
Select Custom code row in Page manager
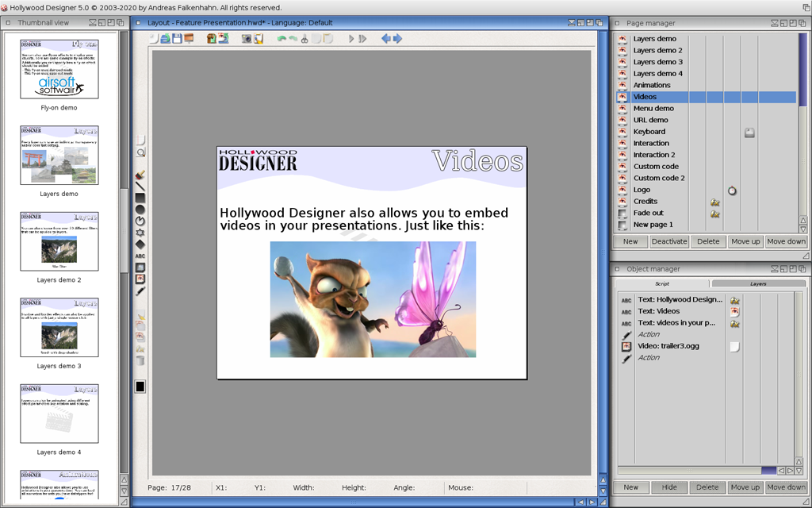707,167
